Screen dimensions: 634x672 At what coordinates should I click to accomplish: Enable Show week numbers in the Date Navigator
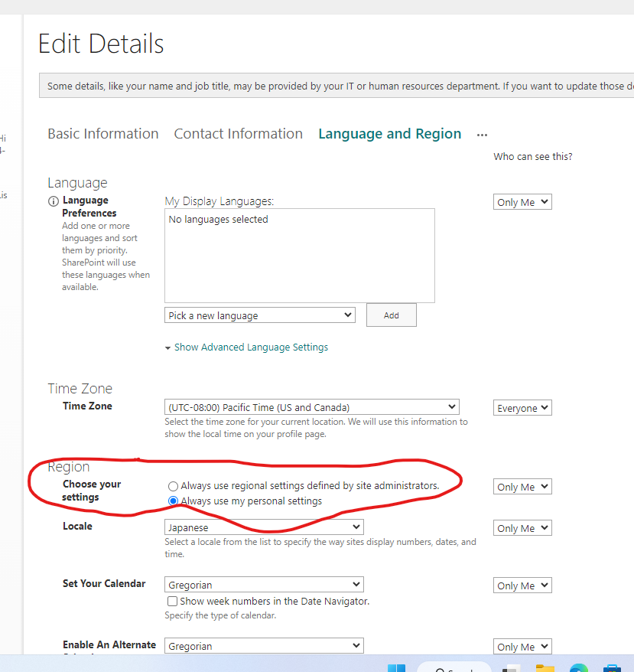click(x=172, y=601)
